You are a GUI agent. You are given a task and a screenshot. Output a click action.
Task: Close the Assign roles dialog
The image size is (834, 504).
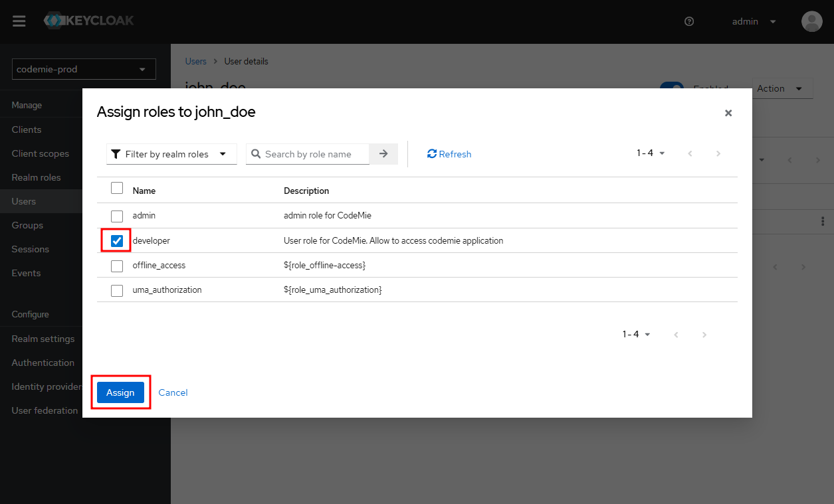[x=728, y=113]
